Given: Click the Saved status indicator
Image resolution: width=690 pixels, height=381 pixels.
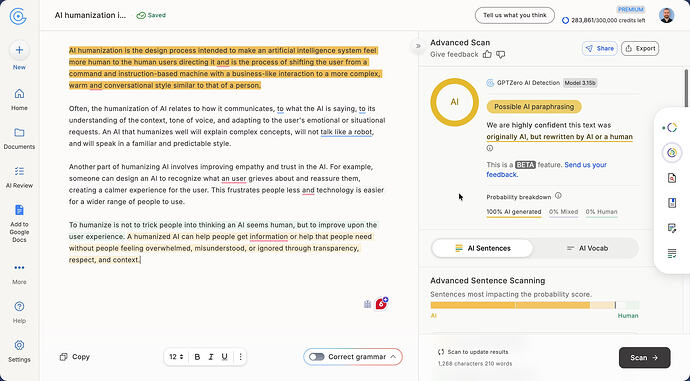Looking at the screenshot, I should pos(151,15).
